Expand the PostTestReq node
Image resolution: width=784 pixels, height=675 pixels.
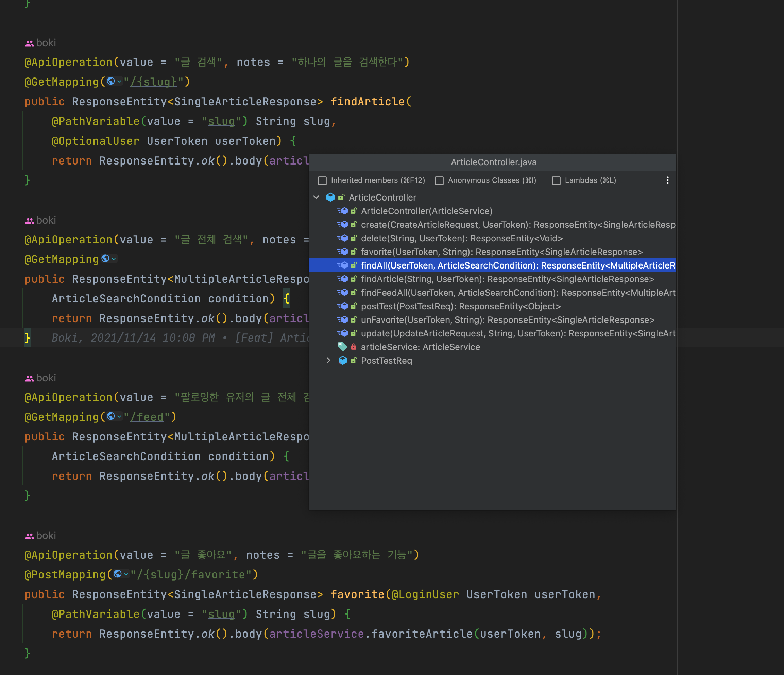pyautogui.click(x=328, y=360)
